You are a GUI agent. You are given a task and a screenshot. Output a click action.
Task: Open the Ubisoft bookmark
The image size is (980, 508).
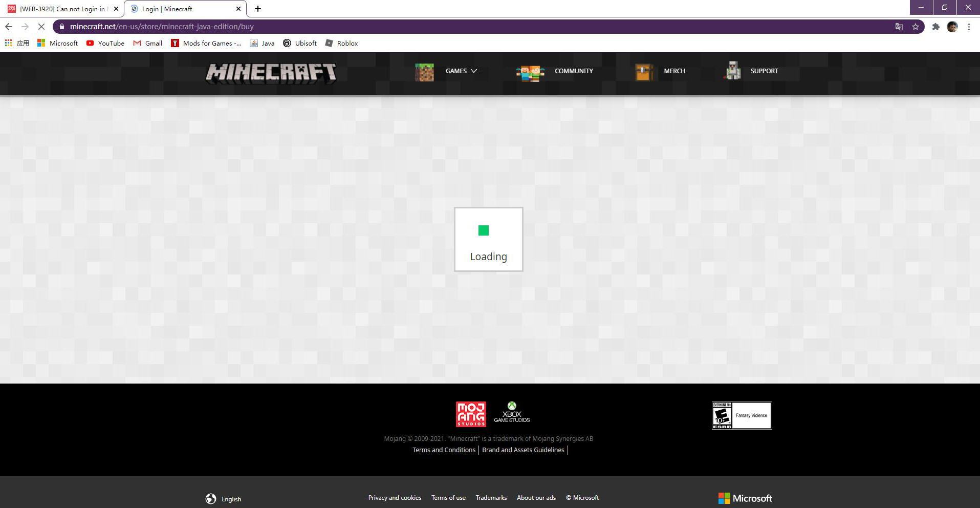tap(300, 43)
